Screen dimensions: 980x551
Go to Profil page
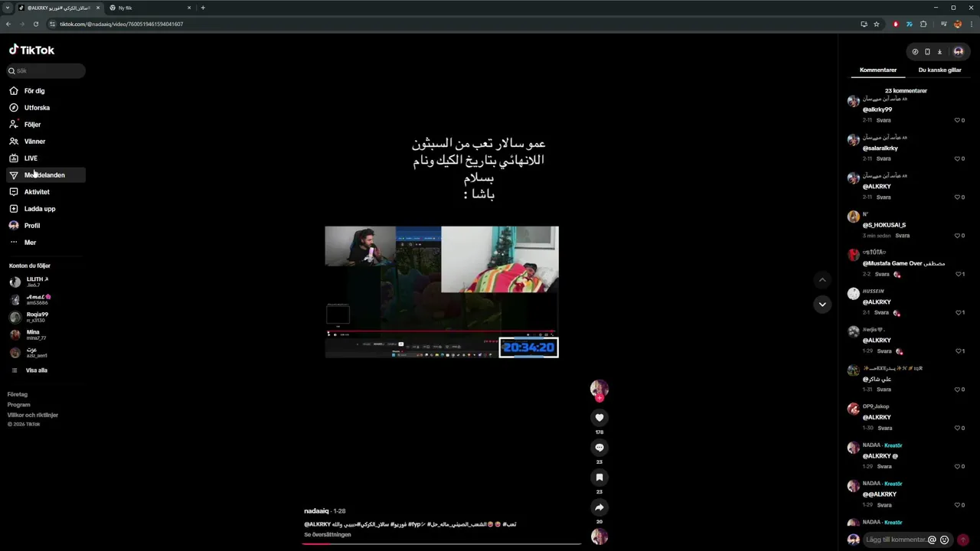click(x=32, y=226)
